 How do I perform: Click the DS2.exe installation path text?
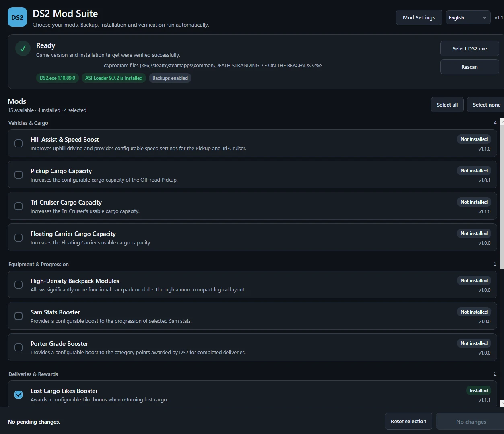point(213,65)
